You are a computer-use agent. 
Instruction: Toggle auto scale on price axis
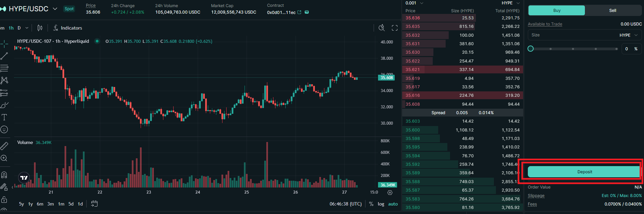(x=393, y=204)
